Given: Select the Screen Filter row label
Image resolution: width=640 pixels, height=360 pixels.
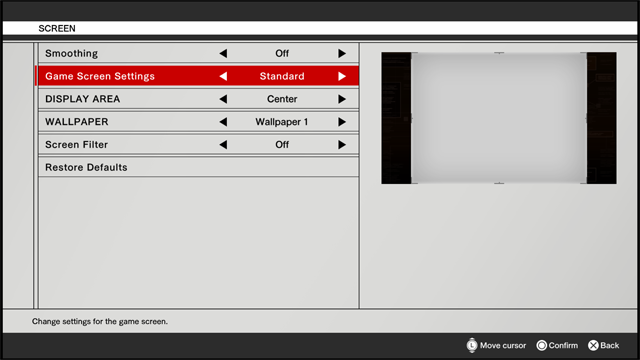Looking at the screenshot, I should 76,145.
